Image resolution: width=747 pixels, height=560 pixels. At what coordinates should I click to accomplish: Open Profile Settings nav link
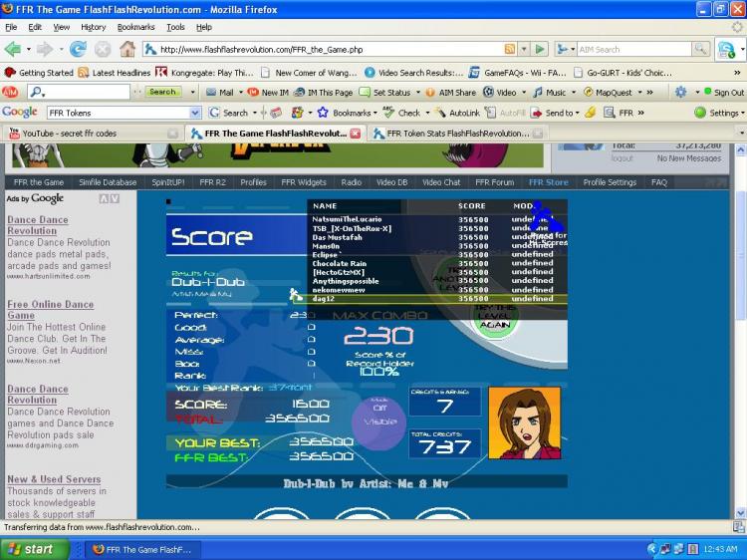tap(610, 182)
